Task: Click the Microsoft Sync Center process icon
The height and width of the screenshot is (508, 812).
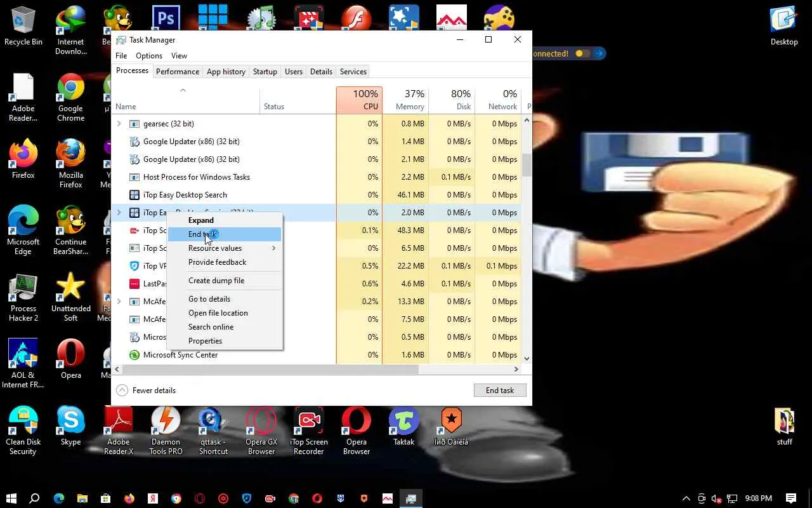Action: [x=134, y=355]
